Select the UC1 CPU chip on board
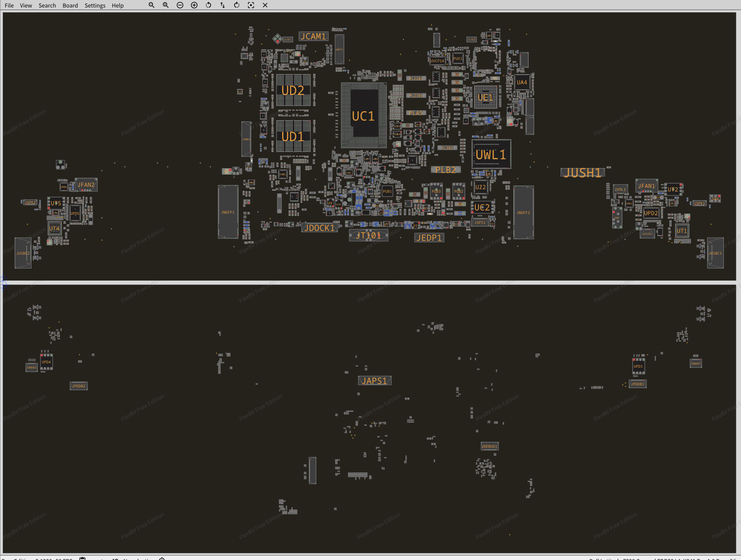741x560 pixels. pyautogui.click(x=363, y=116)
